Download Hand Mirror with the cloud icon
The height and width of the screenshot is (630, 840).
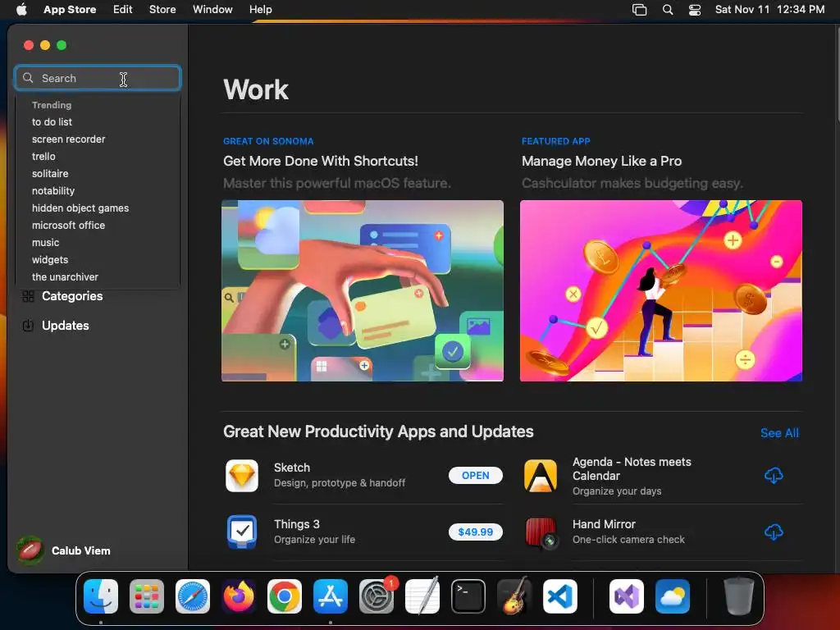774,532
